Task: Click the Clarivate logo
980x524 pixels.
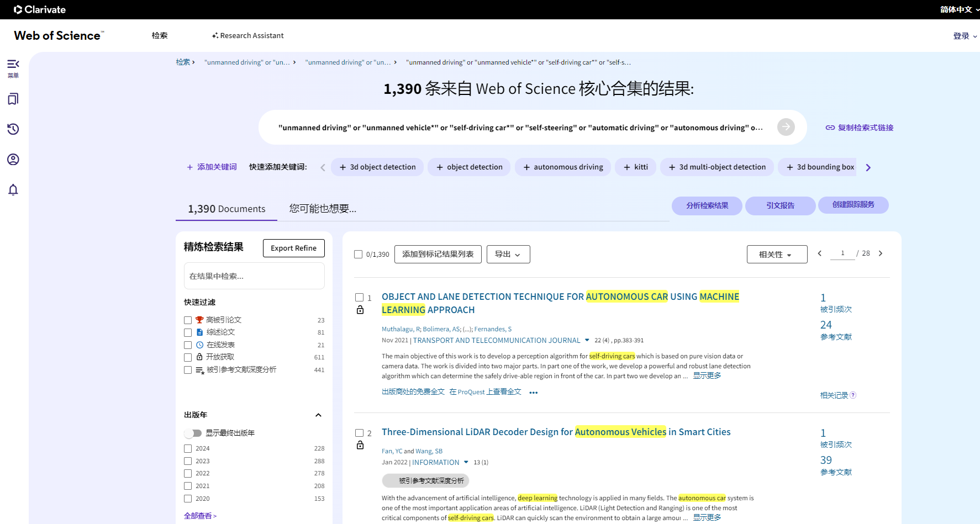Action: pyautogui.click(x=40, y=9)
